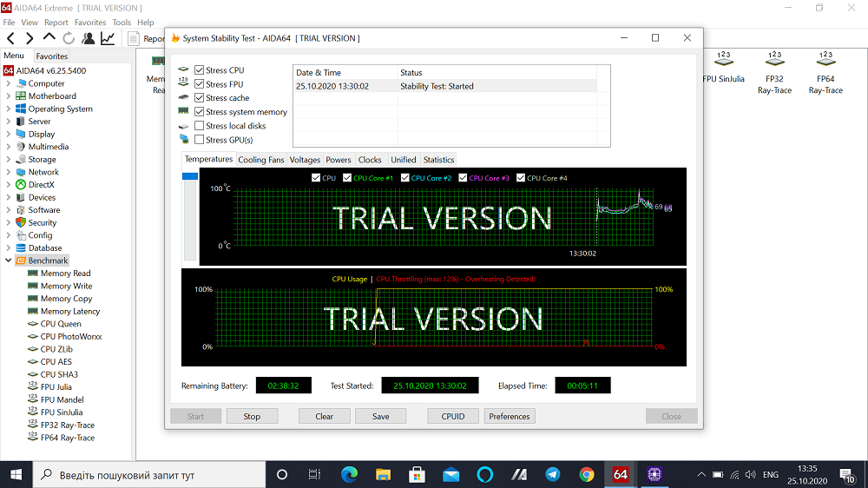Open the Favorites tab in sidebar
This screenshot has height=488, width=868.
pyautogui.click(x=51, y=56)
